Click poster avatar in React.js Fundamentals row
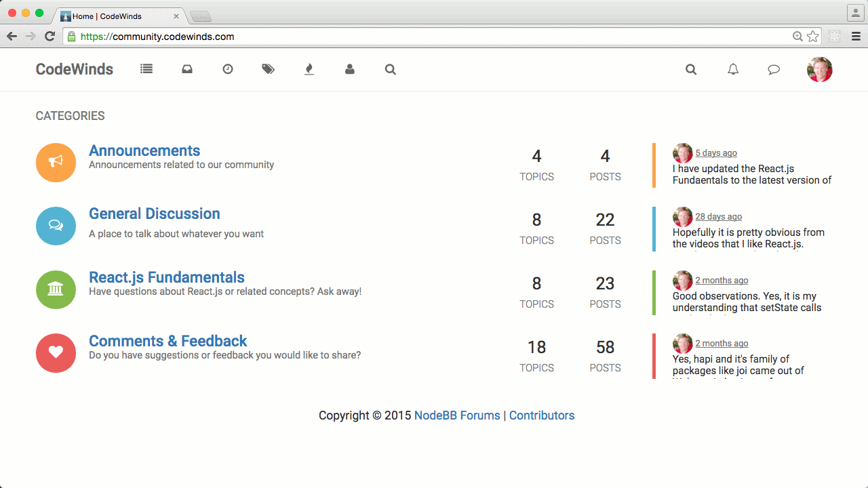Image resolution: width=868 pixels, height=488 pixels. click(682, 281)
